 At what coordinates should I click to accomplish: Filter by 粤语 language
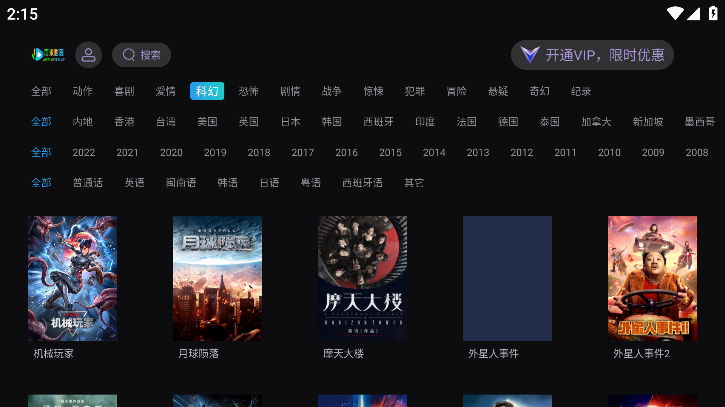point(311,183)
